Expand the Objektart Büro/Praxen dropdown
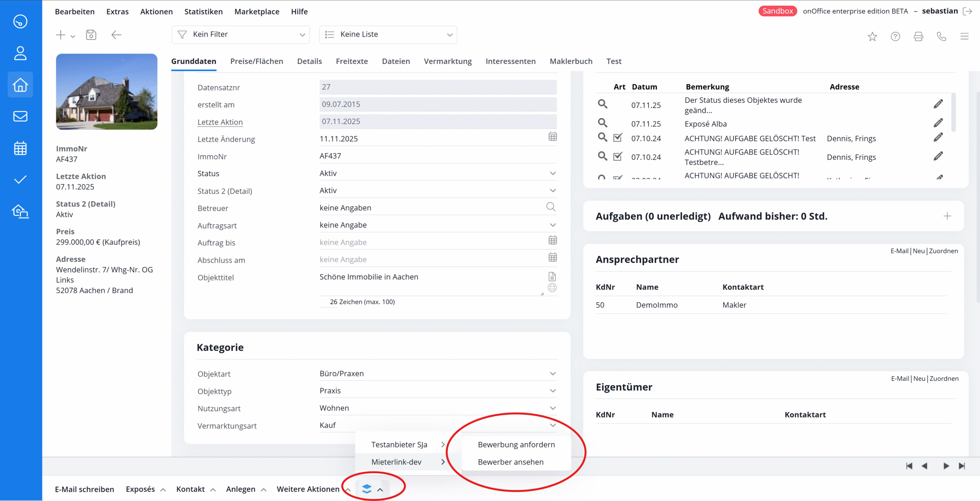 (x=552, y=374)
